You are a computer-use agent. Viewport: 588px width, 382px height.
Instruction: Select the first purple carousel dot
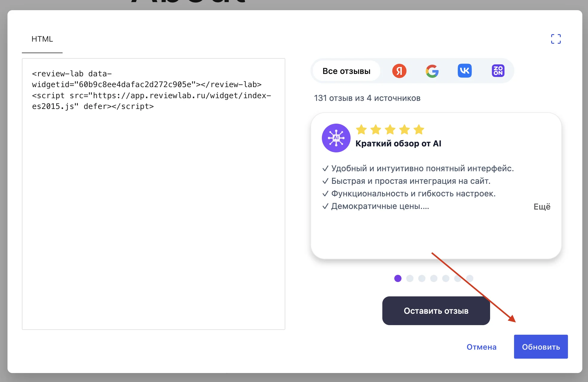398,278
